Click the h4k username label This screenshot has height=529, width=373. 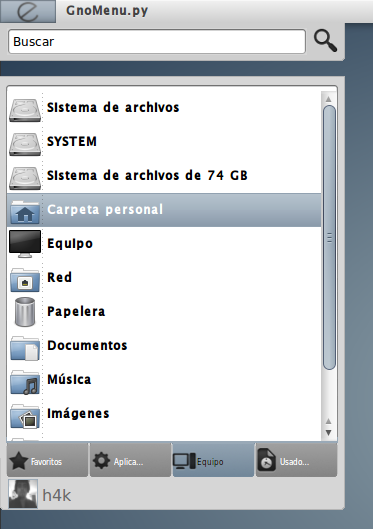57,496
